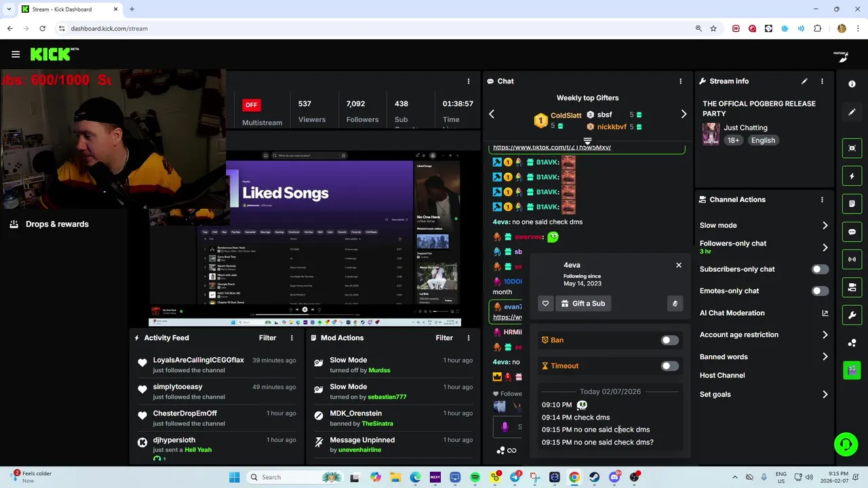Open the chat bubble sidebar icon
The width and height of the screenshot is (868, 488).
click(852, 232)
